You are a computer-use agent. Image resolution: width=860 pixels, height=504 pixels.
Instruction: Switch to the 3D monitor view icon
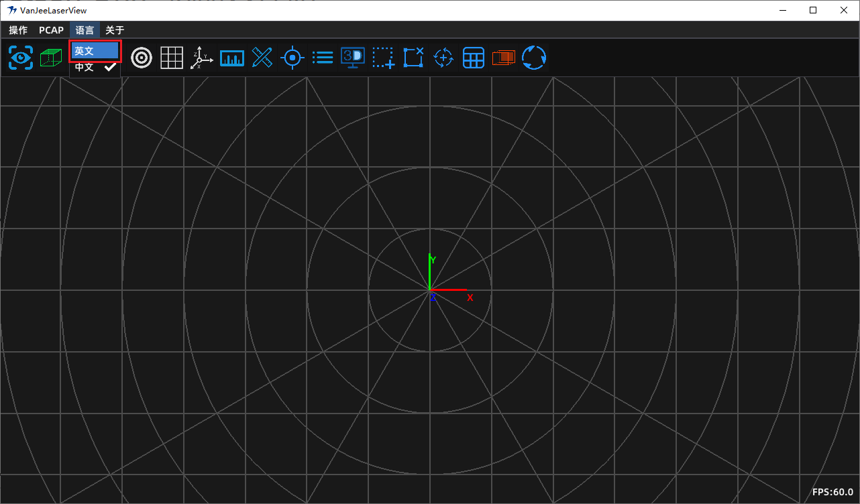coord(353,58)
